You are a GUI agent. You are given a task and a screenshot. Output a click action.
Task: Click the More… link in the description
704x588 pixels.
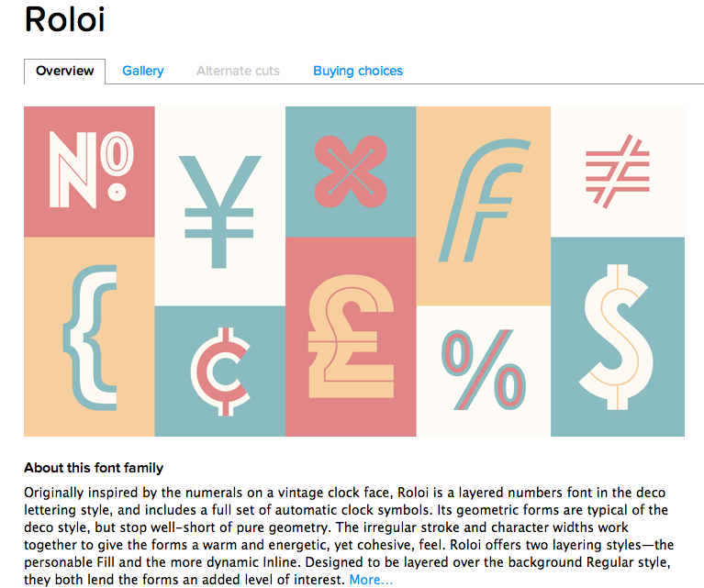tap(371, 580)
